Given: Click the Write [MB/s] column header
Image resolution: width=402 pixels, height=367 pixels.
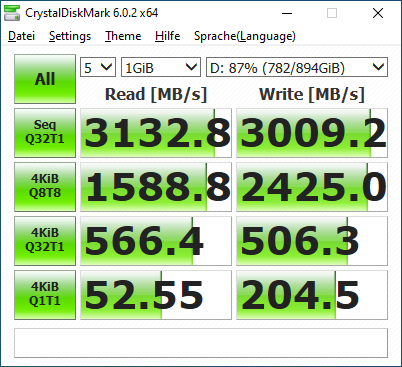Looking at the screenshot, I should click(x=312, y=94).
